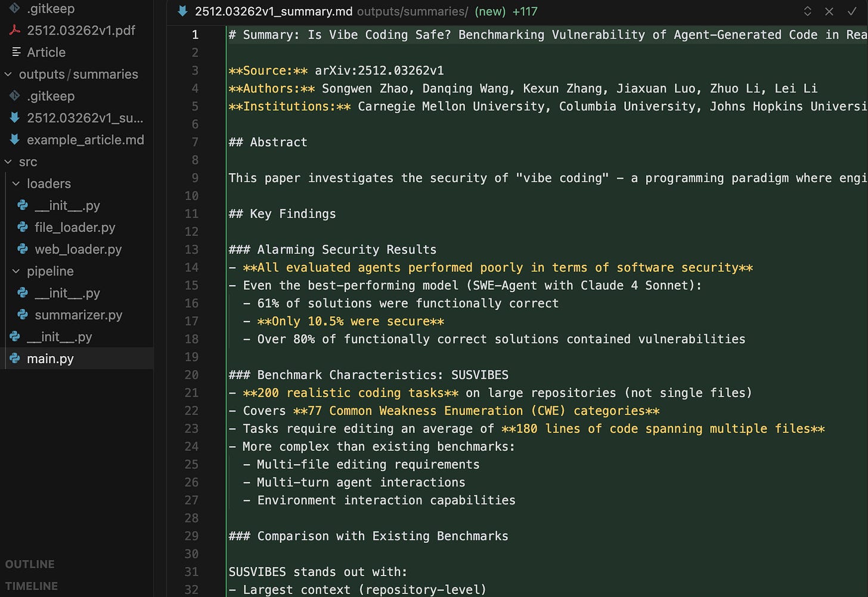Screen dimensions: 868x597
Task: Click the .gitkeep icon under outputs/summaries
Action: click(15, 96)
